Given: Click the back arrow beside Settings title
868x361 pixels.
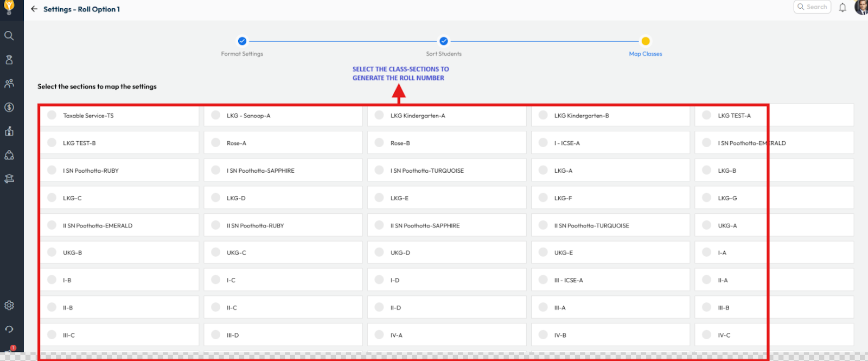Looking at the screenshot, I should pos(34,9).
